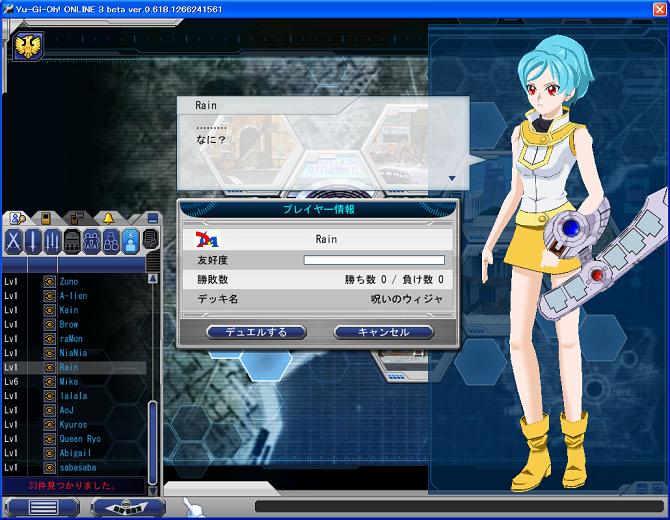Switch to the orange card device tab
670x520 pixels.
[x=46, y=219]
